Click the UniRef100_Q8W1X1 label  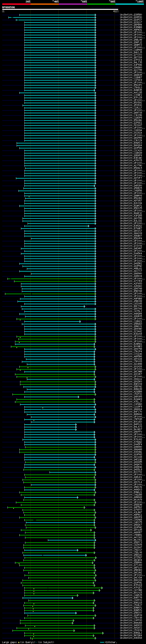(131, 326)
